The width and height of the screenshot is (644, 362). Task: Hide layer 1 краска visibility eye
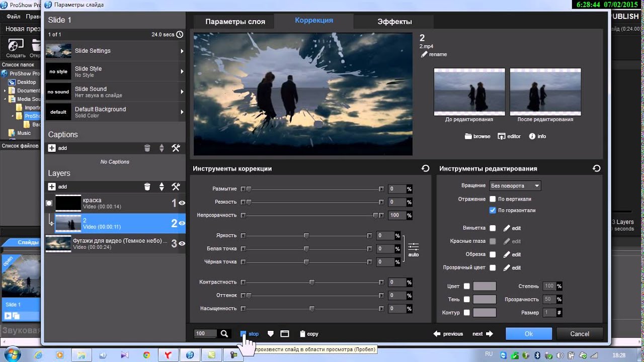click(182, 203)
